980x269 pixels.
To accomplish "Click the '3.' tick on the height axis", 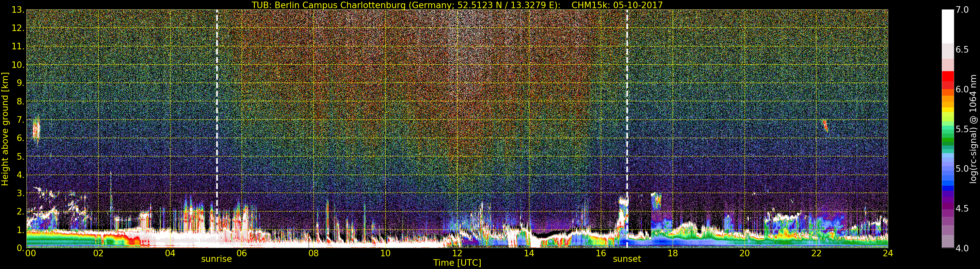I will [21, 193].
